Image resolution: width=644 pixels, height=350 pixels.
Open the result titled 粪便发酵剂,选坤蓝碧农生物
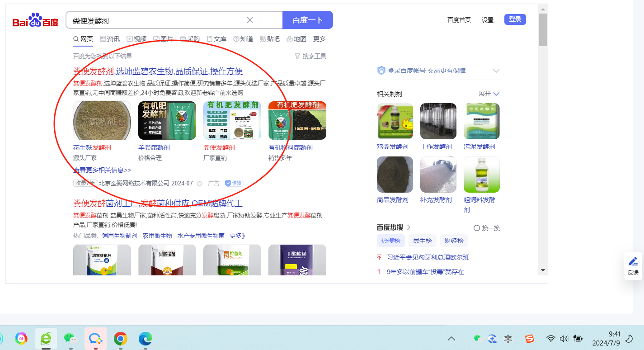(x=158, y=71)
